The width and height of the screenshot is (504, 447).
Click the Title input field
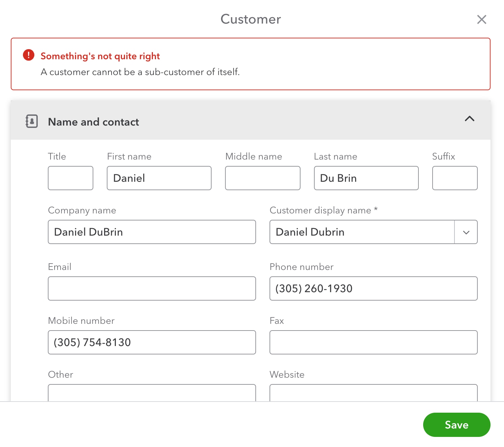[x=70, y=178]
